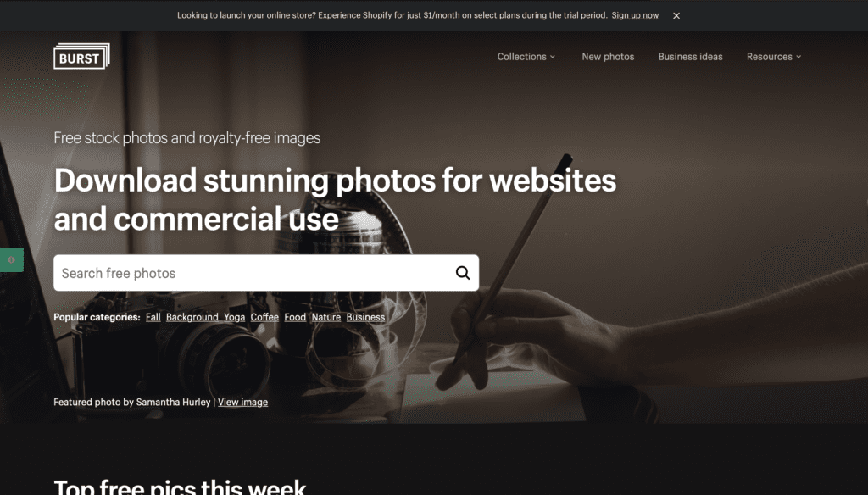
Task: Click the Top free pics this week heading
Action: [x=180, y=487]
